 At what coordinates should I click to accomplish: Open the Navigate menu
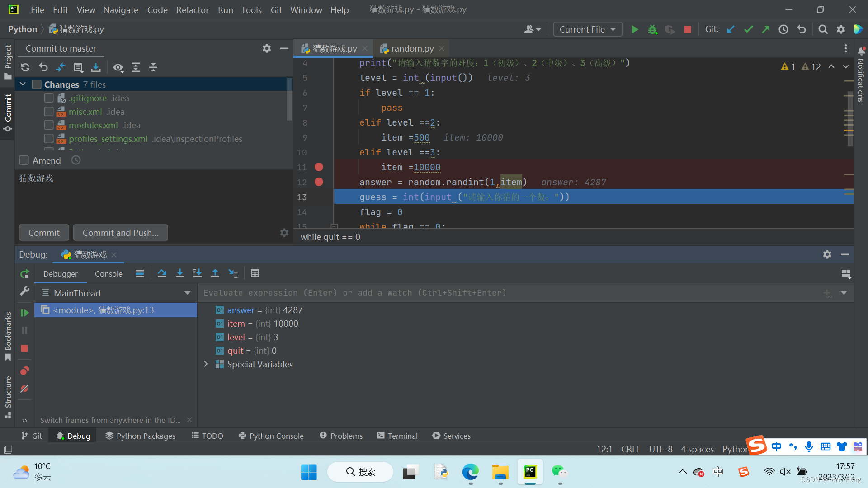tap(120, 10)
